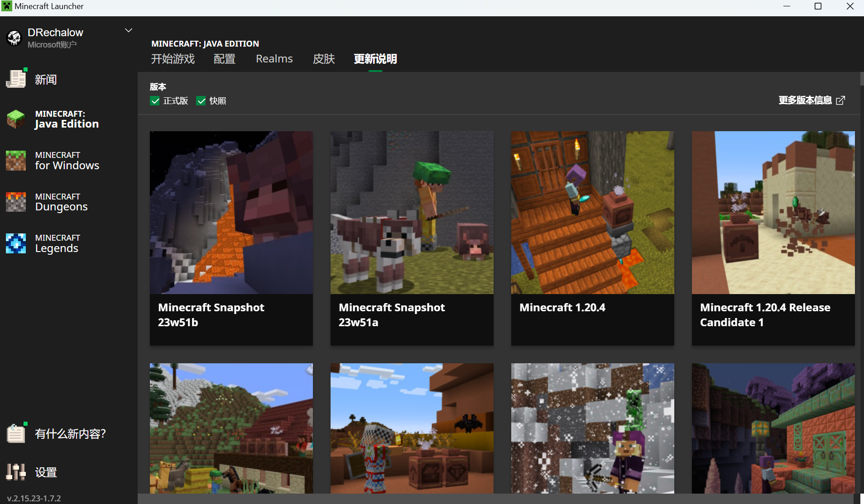Screen dimensions: 864x504
Task: Open the copper building cave thumbnail card
Action: point(773,428)
